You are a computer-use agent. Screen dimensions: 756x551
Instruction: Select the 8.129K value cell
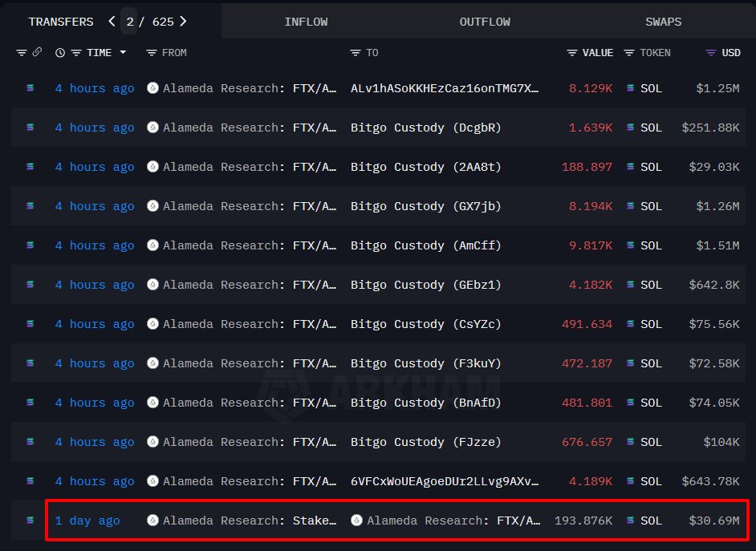(x=591, y=88)
